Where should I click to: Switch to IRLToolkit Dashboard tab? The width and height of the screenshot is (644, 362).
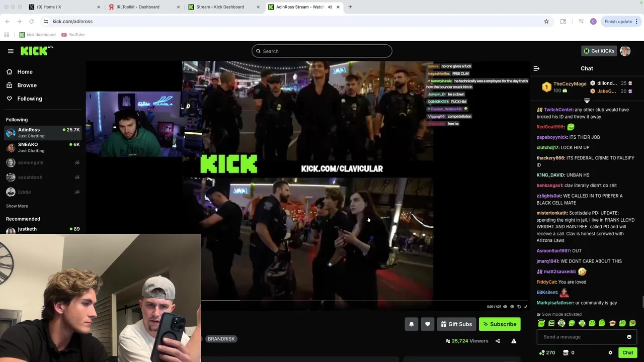click(x=143, y=7)
